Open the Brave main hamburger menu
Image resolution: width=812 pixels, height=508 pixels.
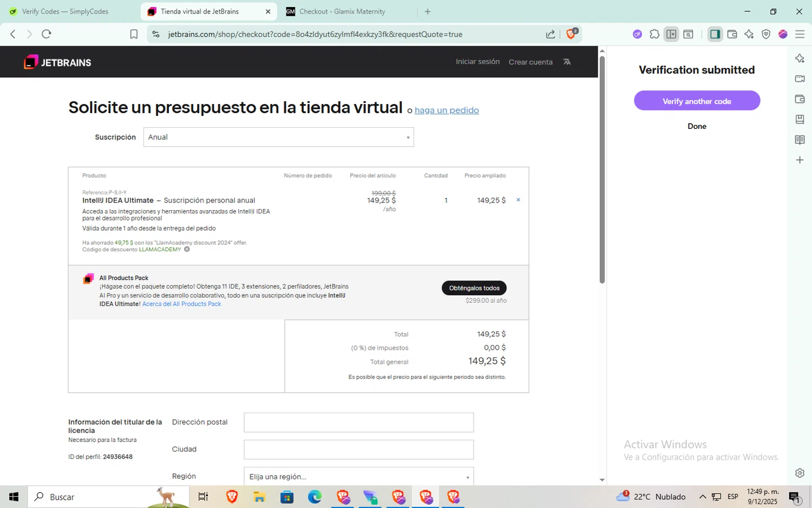[800, 34]
